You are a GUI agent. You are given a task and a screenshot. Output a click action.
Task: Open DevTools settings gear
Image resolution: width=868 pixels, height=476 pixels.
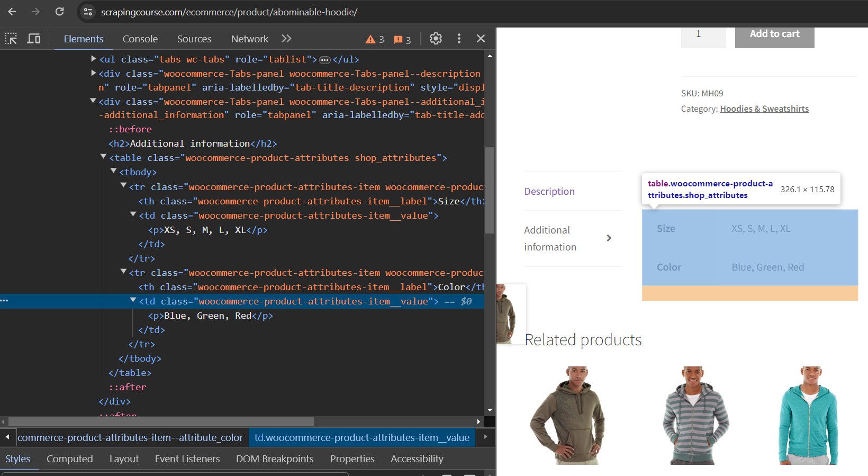click(x=436, y=39)
